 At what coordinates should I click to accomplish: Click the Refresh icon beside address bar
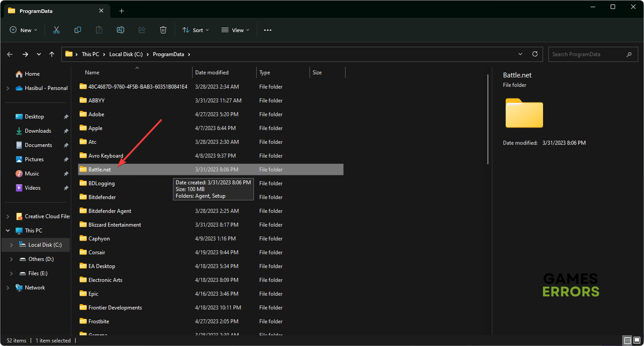click(x=535, y=54)
